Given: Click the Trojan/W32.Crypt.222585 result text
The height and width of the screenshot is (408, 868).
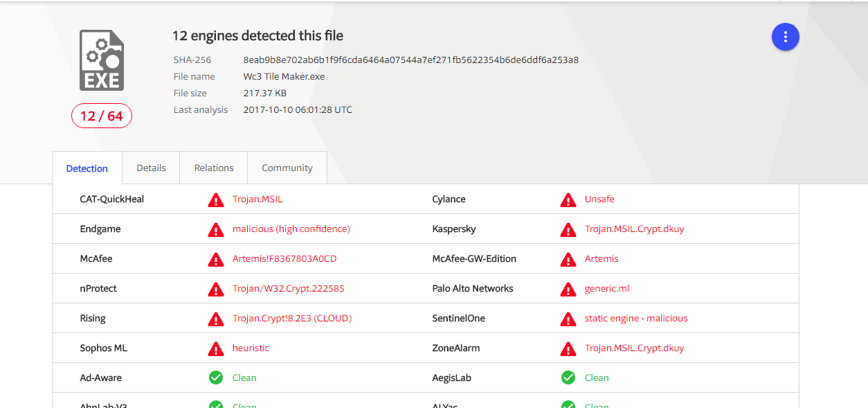Looking at the screenshot, I should tap(289, 289).
